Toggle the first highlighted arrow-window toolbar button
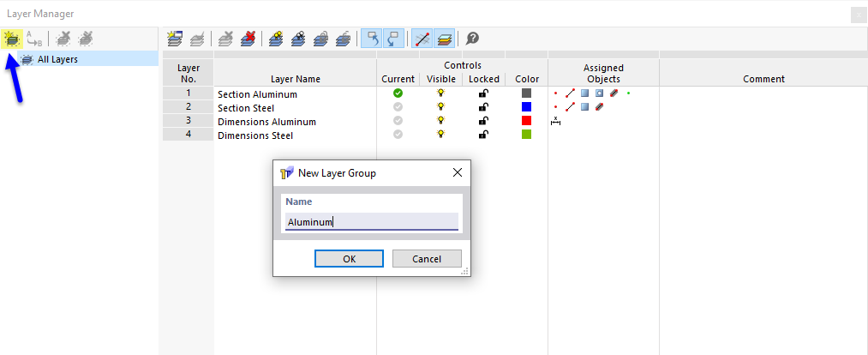 coord(371,39)
